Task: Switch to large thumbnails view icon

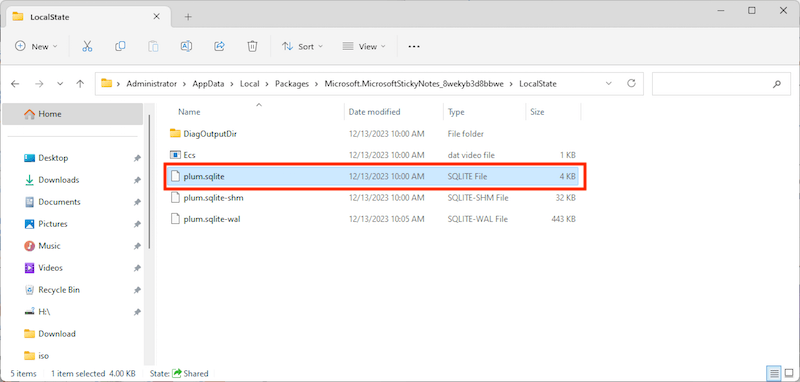Action: click(788, 373)
